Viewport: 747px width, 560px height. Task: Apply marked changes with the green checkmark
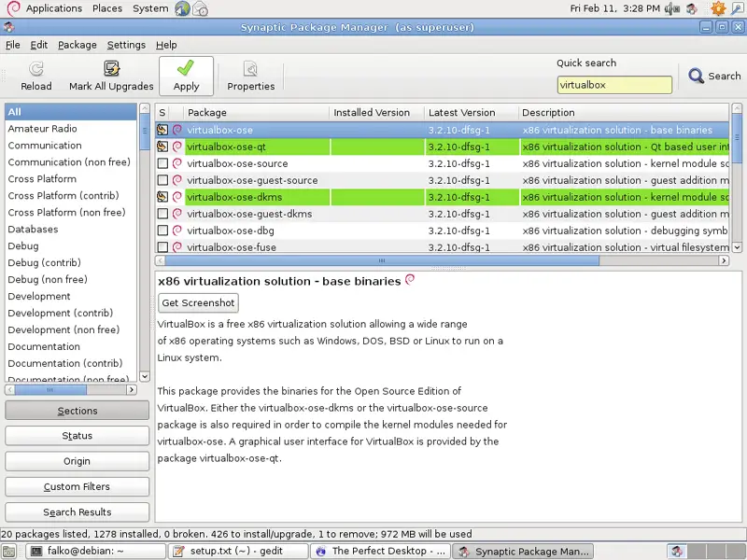[x=186, y=76]
